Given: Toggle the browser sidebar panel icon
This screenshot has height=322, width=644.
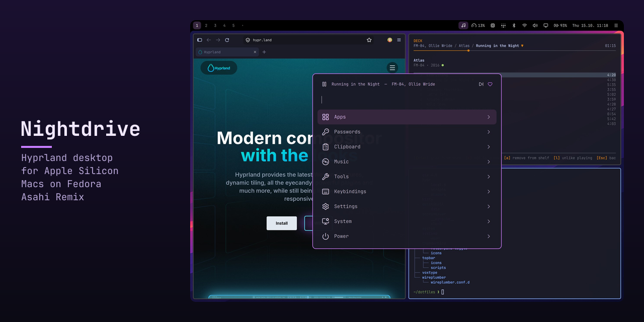Looking at the screenshot, I should coord(200,40).
